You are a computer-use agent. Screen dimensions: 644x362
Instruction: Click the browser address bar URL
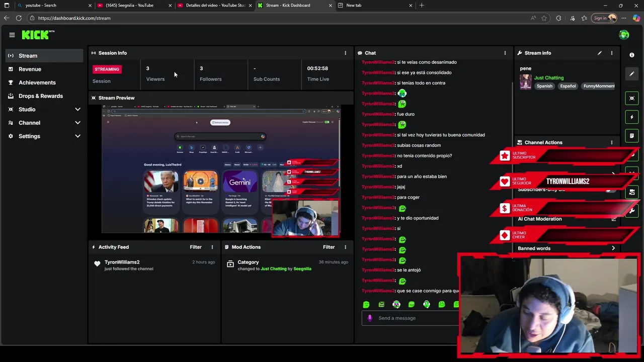[74, 18]
